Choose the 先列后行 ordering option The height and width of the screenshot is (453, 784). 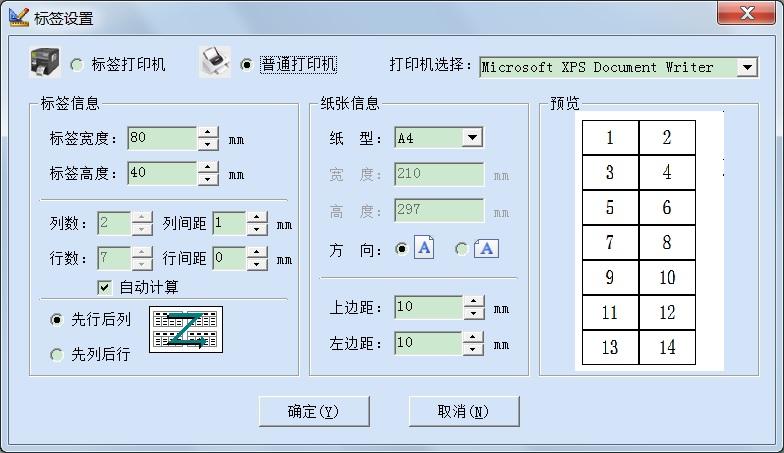(x=57, y=354)
